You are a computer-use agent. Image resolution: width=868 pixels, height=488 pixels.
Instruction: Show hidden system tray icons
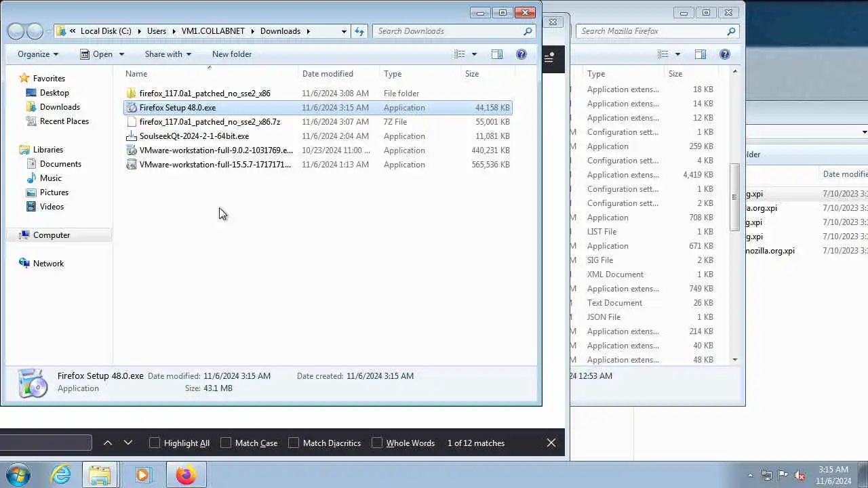pyautogui.click(x=750, y=475)
